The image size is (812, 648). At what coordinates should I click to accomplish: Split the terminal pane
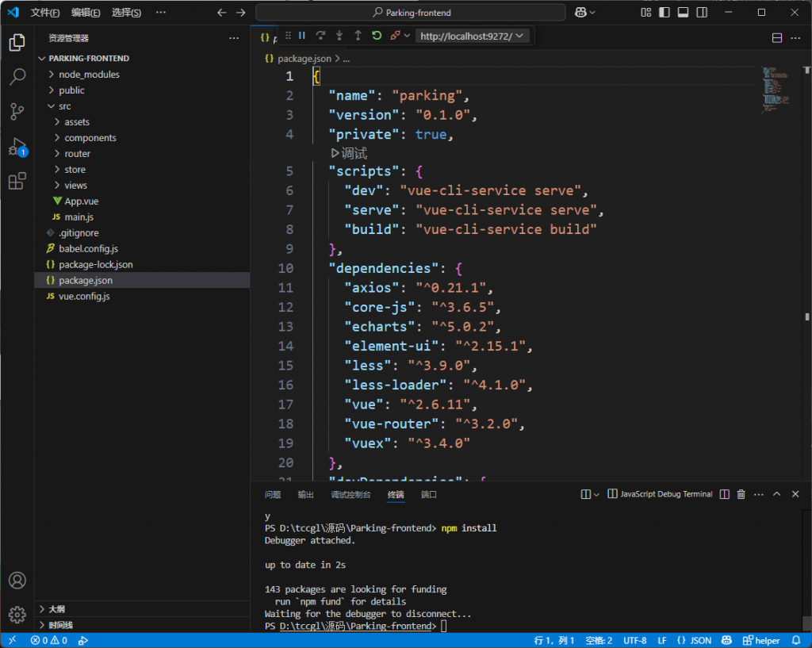pyautogui.click(x=725, y=494)
